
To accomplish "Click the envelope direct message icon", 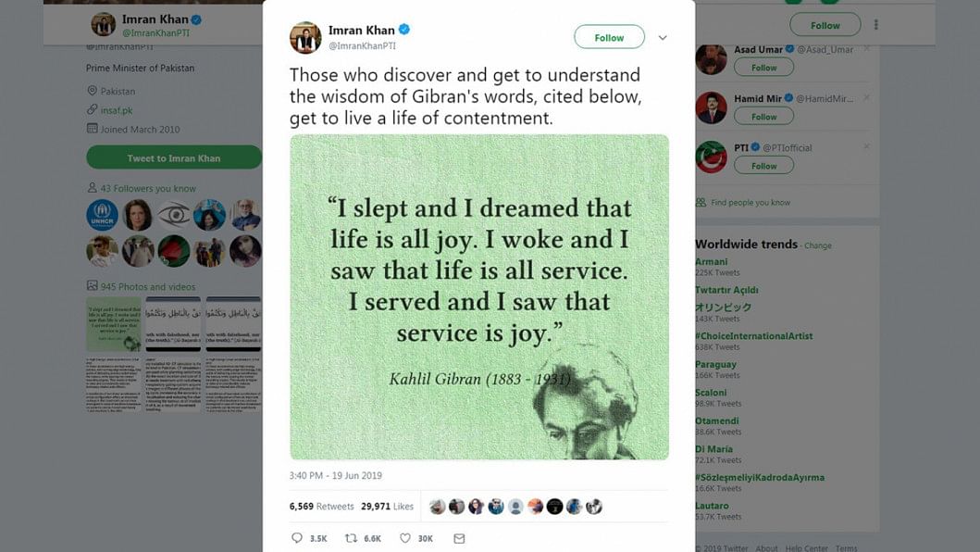I will coord(459,538).
